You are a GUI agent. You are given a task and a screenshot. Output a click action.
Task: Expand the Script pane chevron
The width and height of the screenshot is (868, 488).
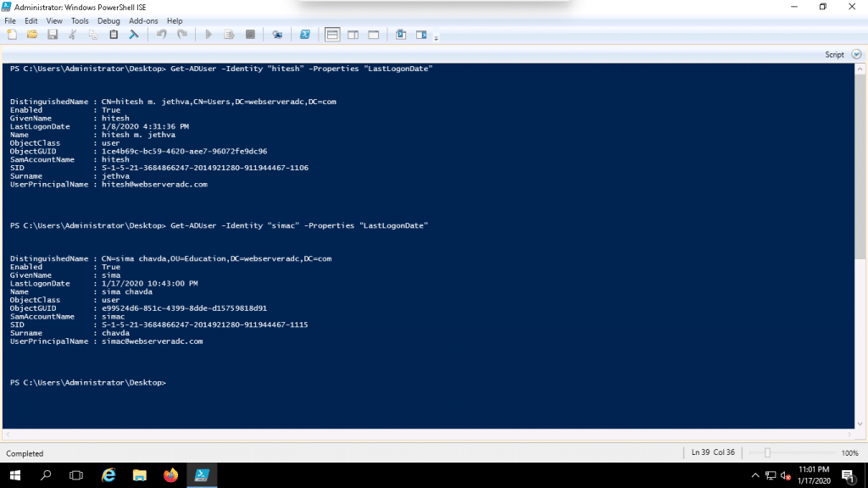(x=855, y=53)
